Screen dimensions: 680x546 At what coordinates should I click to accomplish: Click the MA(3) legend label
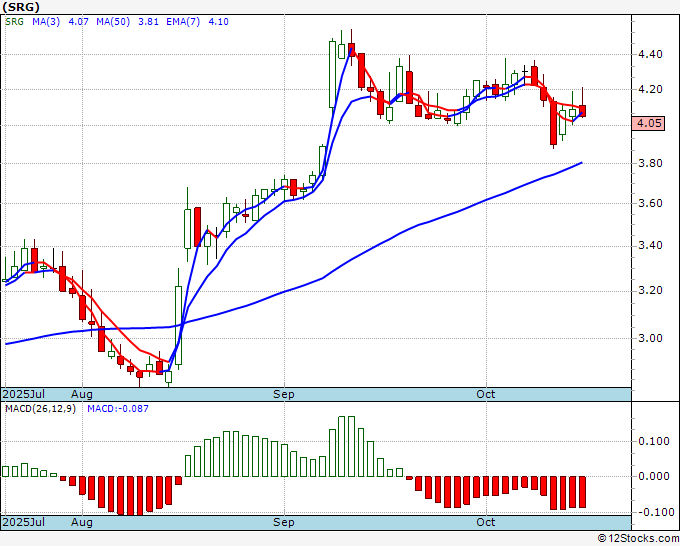click(46, 22)
